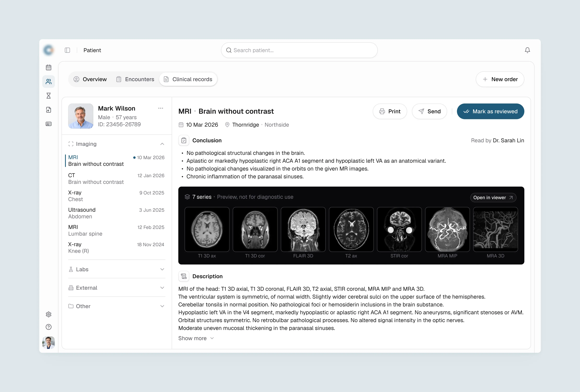
Task: Focus the Search patient field
Action: pyautogui.click(x=299, y=50)
